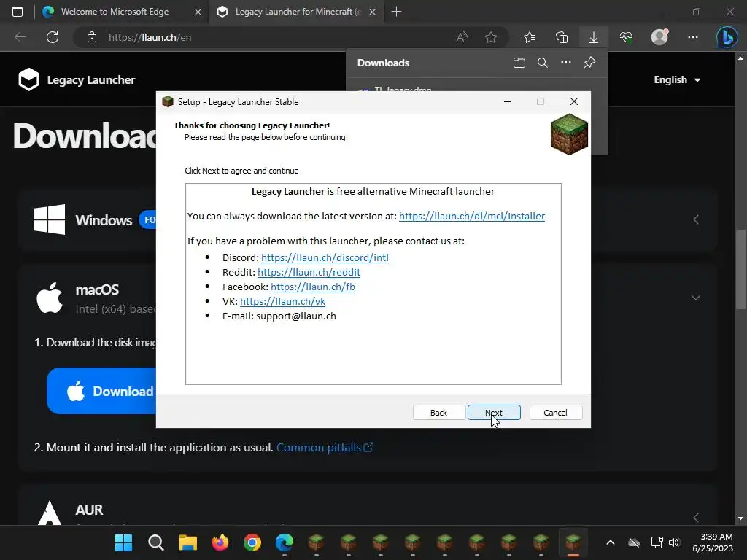Open the installer download link
This screenshot has height=560, width=747.
[472, 216]
